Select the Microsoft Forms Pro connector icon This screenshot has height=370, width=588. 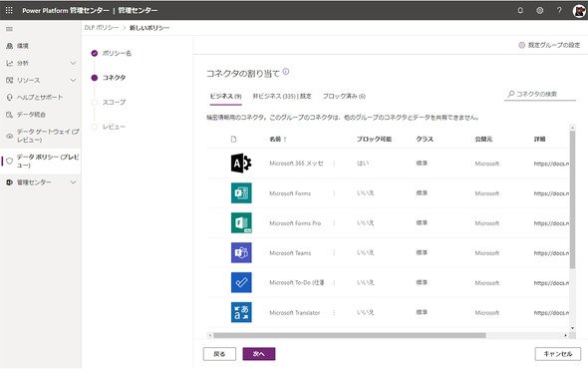241,223
